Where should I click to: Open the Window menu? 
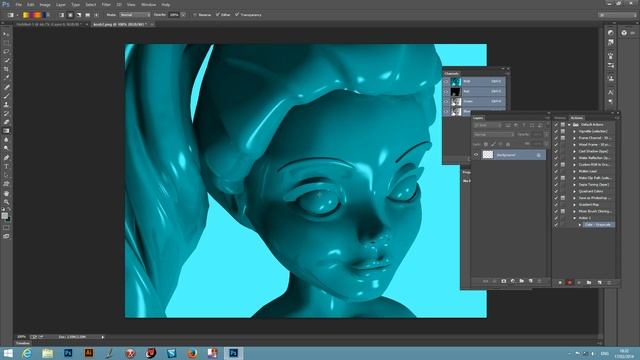pyautogui.click(x=149, y=4)
